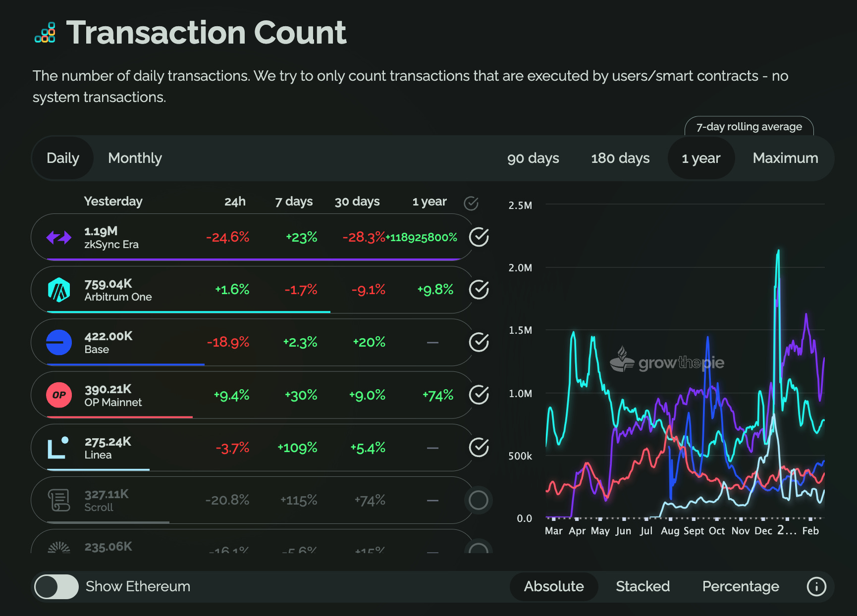Click Linea's 275.24K value

click(108, 442)
